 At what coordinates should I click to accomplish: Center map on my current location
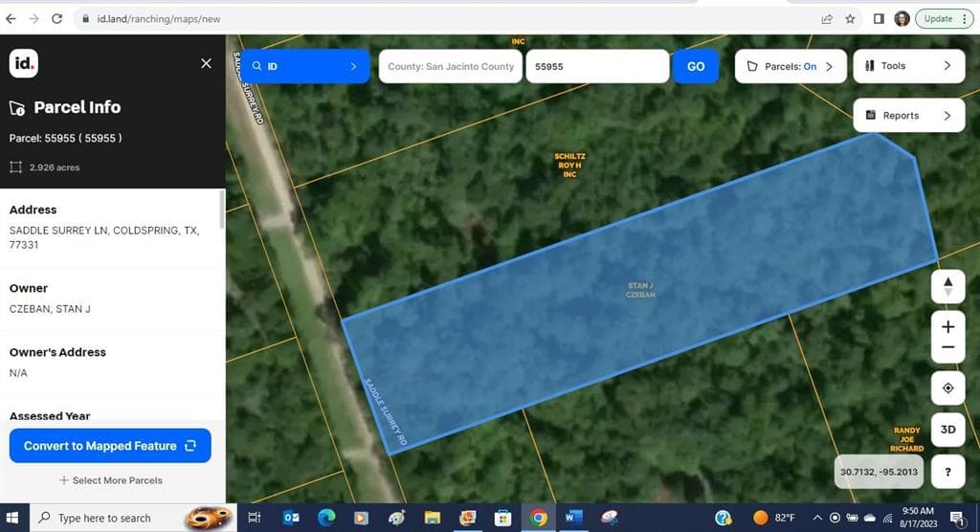pyautogui.click(x=947, y=388)
